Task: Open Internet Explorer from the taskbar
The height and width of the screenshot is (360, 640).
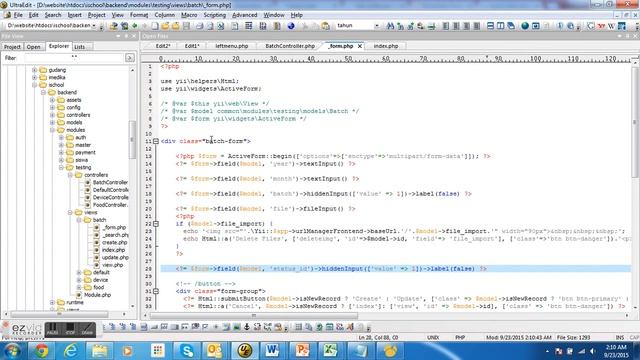Action: point(71,351)
